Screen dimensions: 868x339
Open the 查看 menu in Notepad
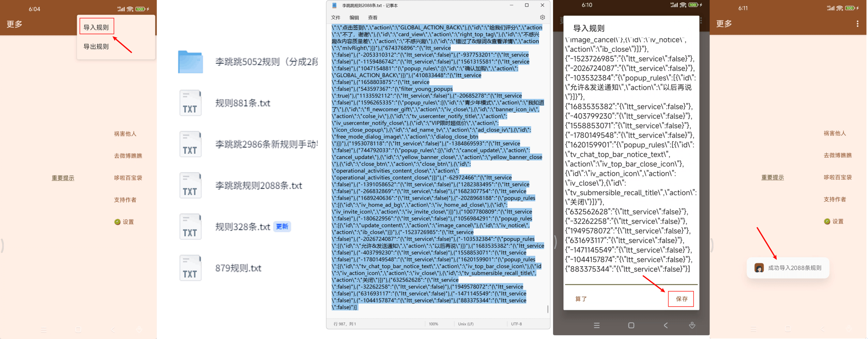372,18
